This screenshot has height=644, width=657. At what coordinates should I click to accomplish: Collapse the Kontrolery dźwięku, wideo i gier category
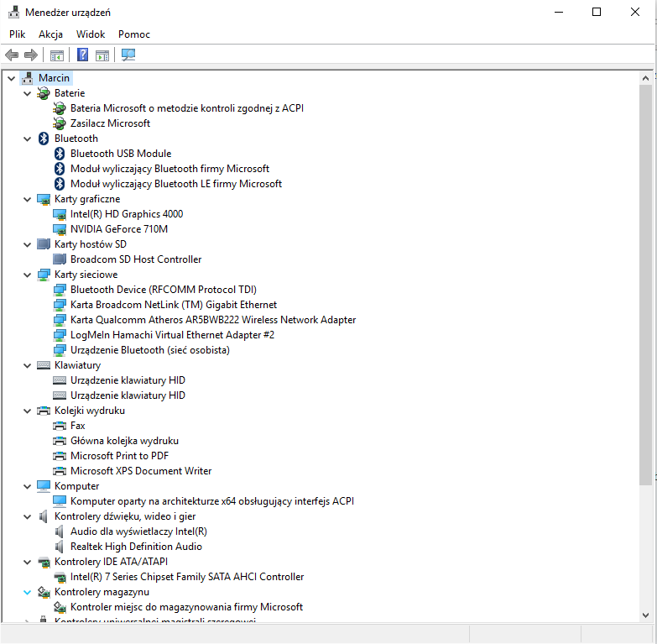point(27,516)
